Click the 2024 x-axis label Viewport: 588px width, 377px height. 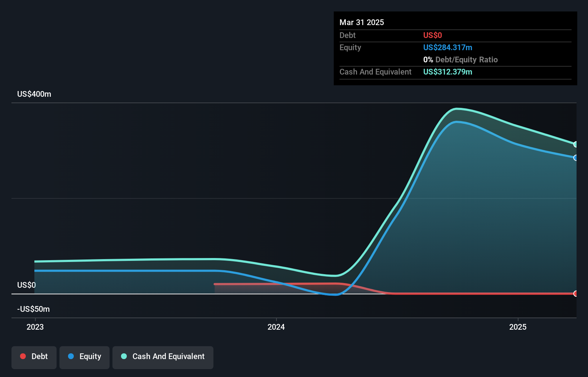276,327
